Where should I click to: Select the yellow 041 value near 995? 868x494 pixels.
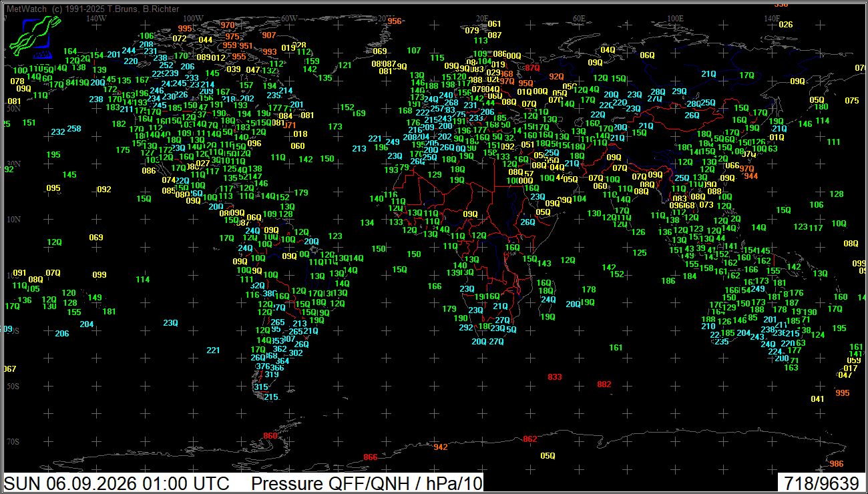tap(818, 399)
